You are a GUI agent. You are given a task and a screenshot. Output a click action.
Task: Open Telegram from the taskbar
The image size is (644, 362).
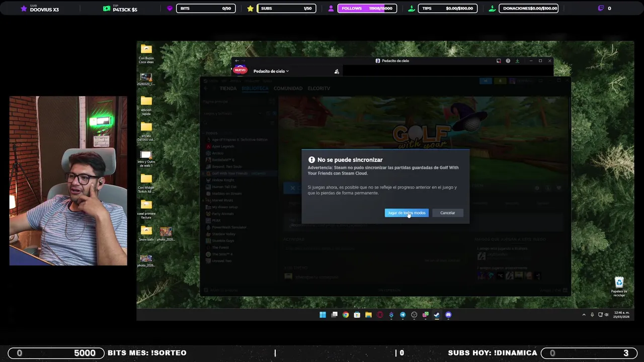(x=403, y=315)
